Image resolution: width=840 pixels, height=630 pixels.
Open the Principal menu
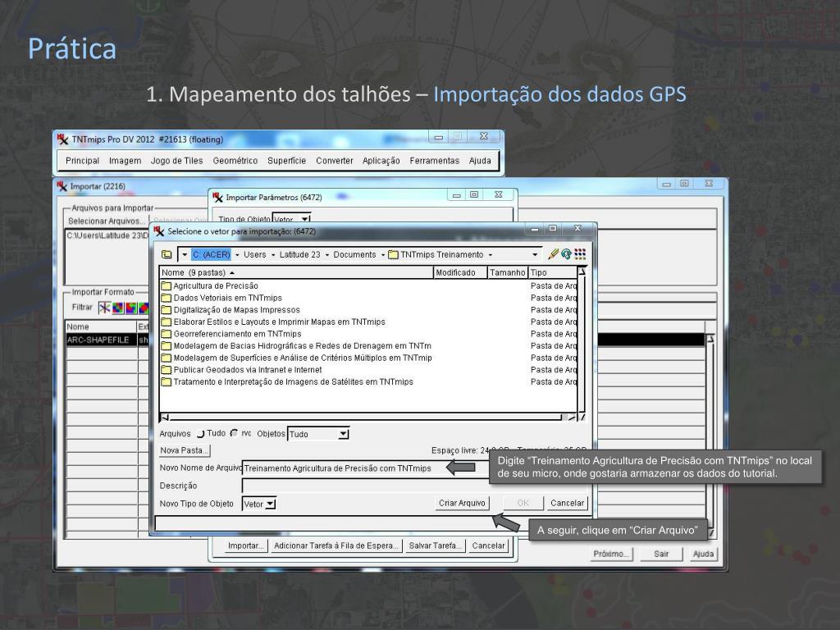[x=82, y=161]
